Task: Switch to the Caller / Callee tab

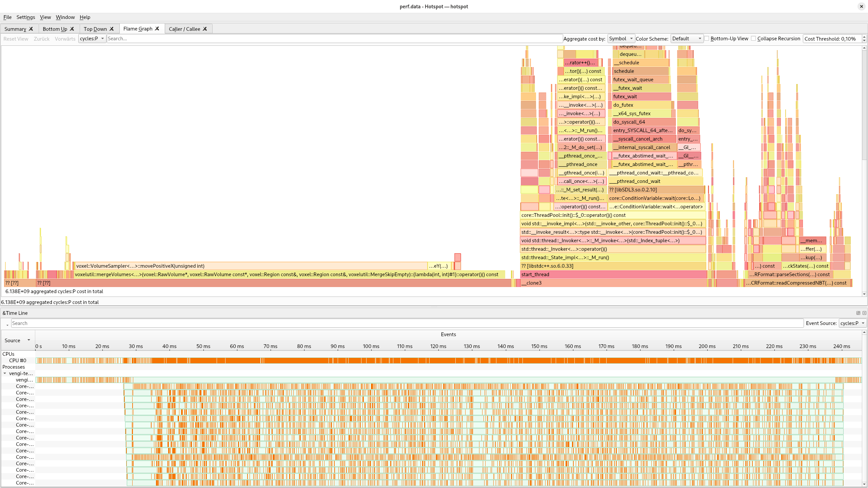Action: pyautogui.click(x=184, y=29)
